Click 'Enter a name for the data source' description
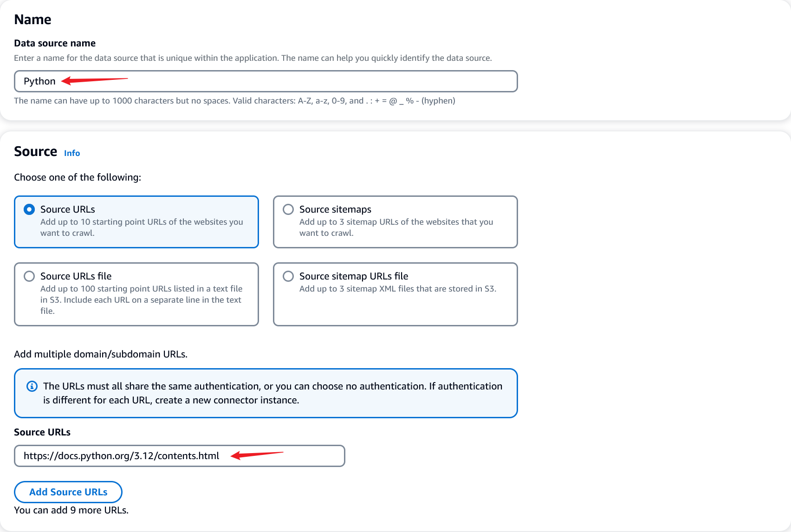 [253, 58]
